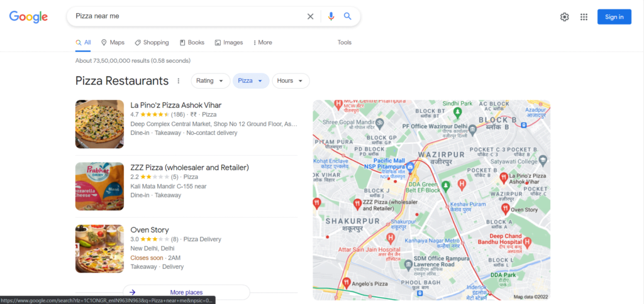The width and height of the screenshot is (644, 304).
Task: Switch to the Maps tab
Action: 113,43
